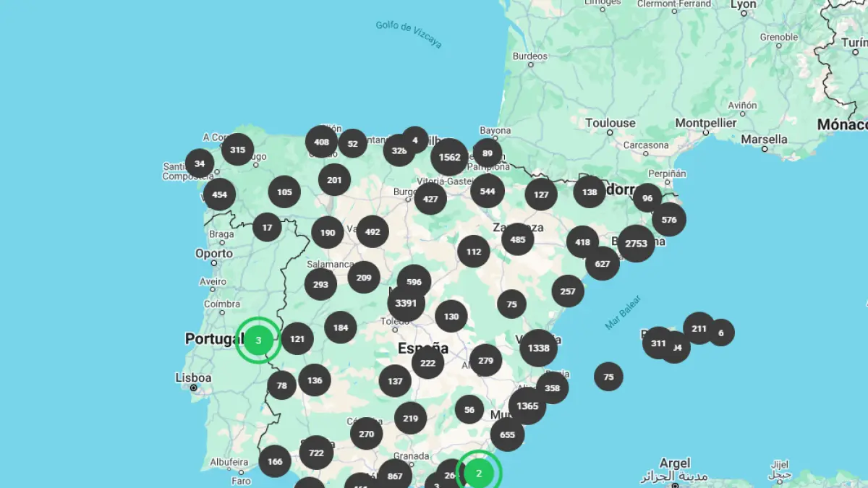Image resolution: width=868 pixels, height=488 pixels.
Task: Select the small cluster marker labeled 6
Action: [x=720, y=333]
